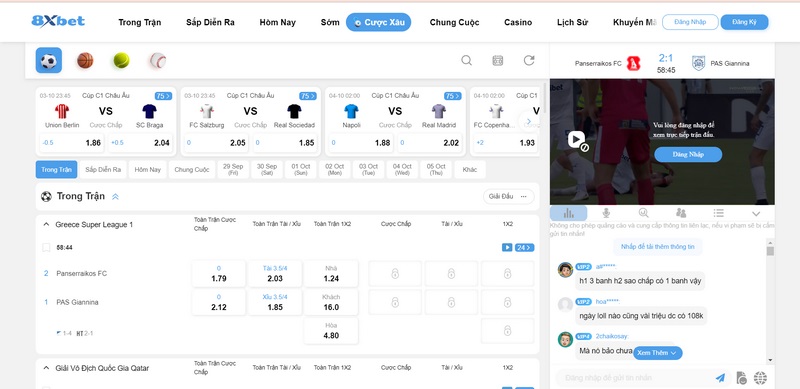
Task: Expand chevron at right of video tabs
Action: pos(756,213)
